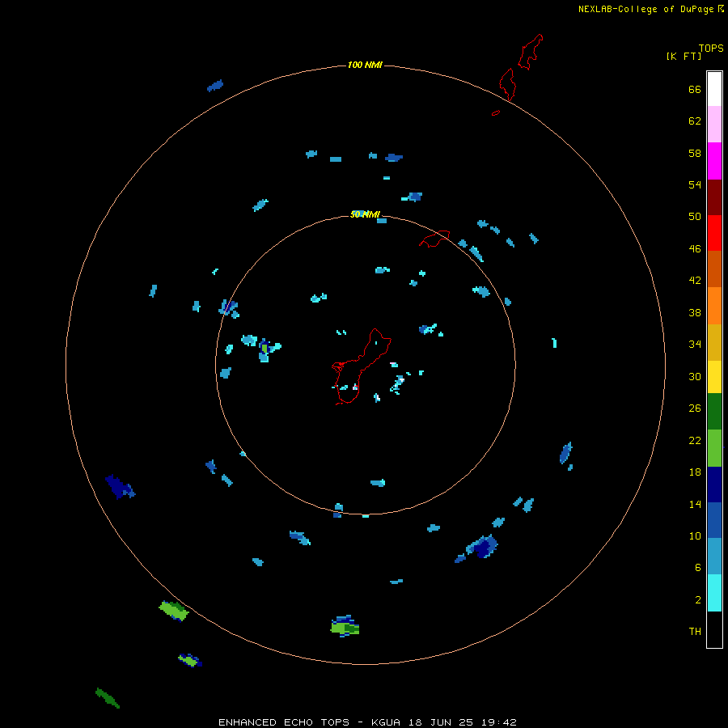Click the legend value 30
Screen dimensions: 728x728
coord(695,376)
